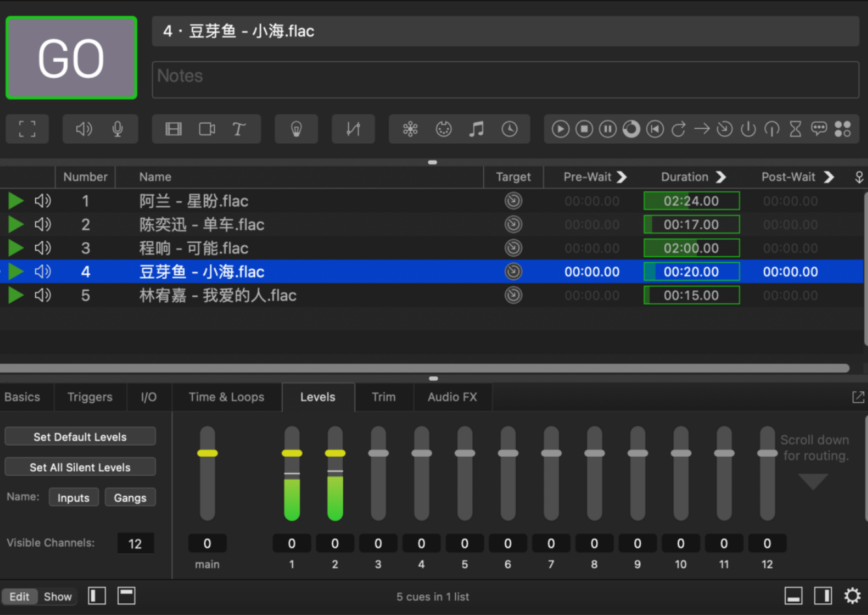Viewport: 868px width, 615px height.
Task: Switch to Show mode
Action: click(x=57, y=596)
